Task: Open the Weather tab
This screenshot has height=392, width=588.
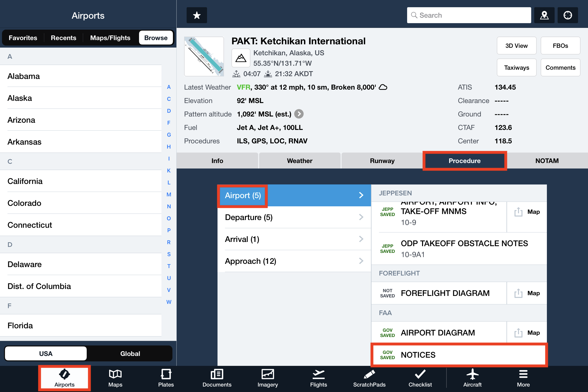Action: click(299, 161)
